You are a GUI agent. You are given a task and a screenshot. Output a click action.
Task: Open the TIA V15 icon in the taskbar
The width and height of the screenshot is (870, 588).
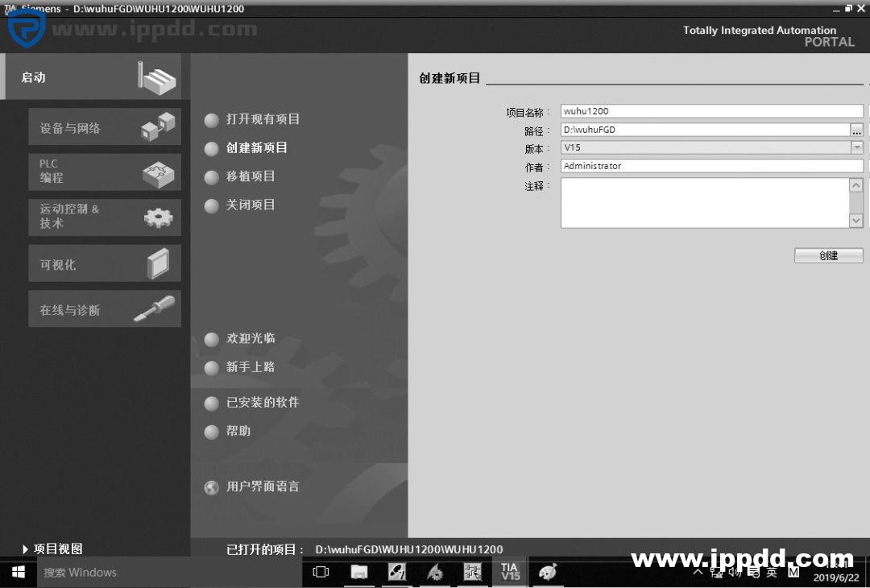(x=508, y=572)
